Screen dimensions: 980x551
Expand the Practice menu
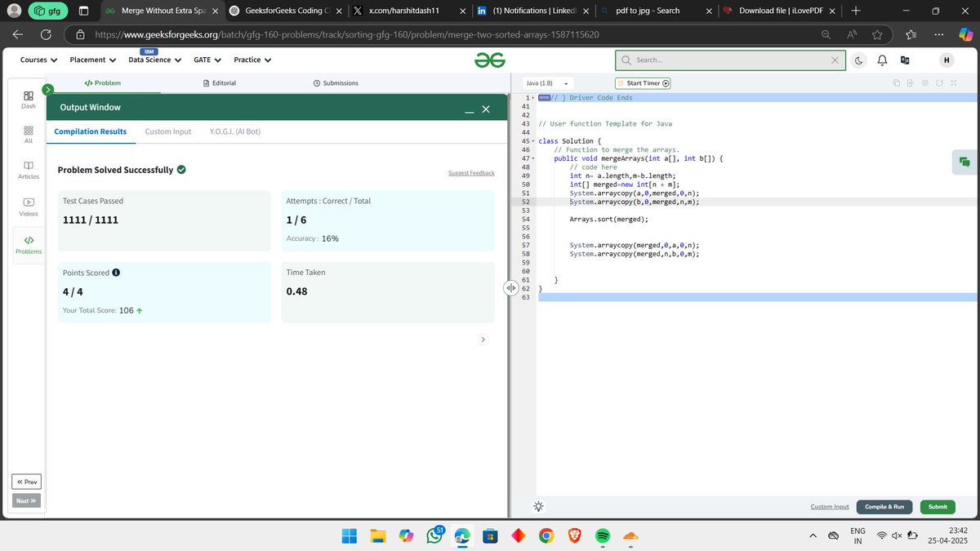[x=252, y=60]
